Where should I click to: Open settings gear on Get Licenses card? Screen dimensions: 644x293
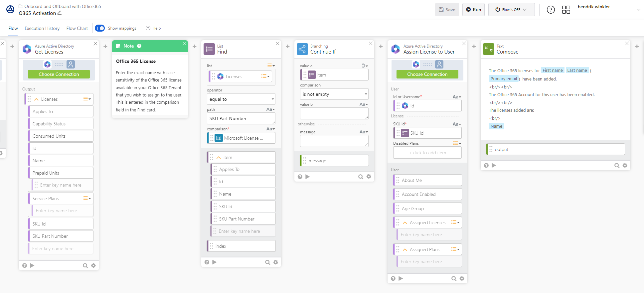tap(93, 265)
